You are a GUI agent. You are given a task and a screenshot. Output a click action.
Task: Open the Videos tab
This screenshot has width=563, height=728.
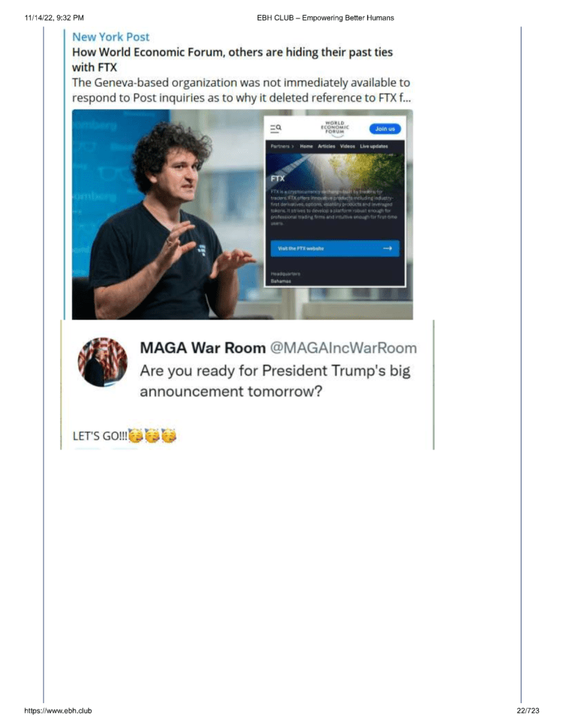[347, 147]
